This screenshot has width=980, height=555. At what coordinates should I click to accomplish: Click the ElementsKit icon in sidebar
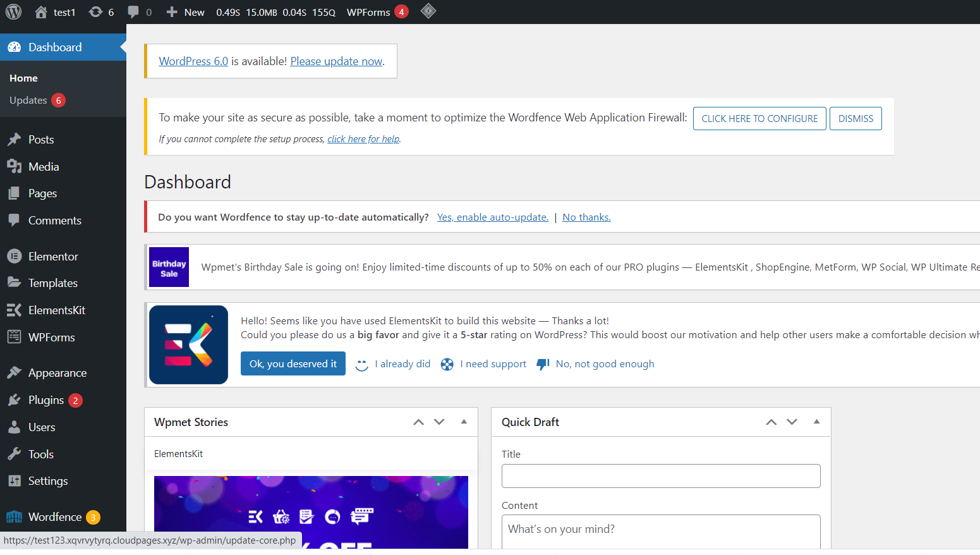15,310
